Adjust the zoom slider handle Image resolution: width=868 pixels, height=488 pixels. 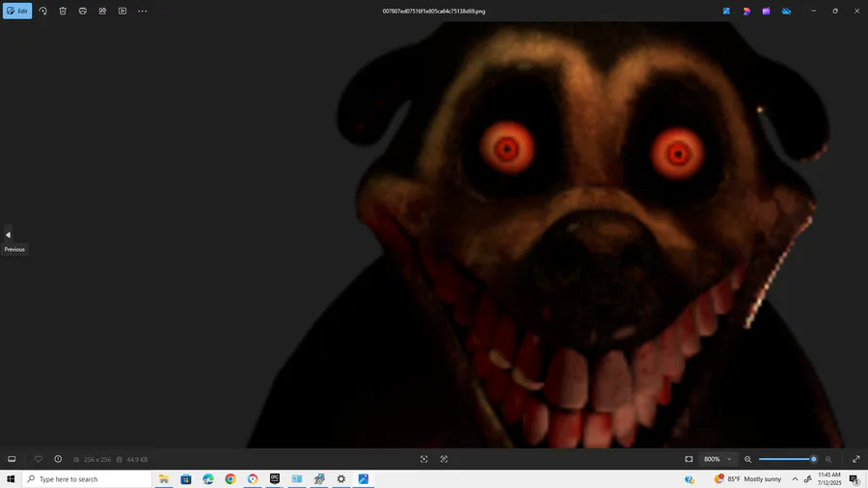pos(813,459)
